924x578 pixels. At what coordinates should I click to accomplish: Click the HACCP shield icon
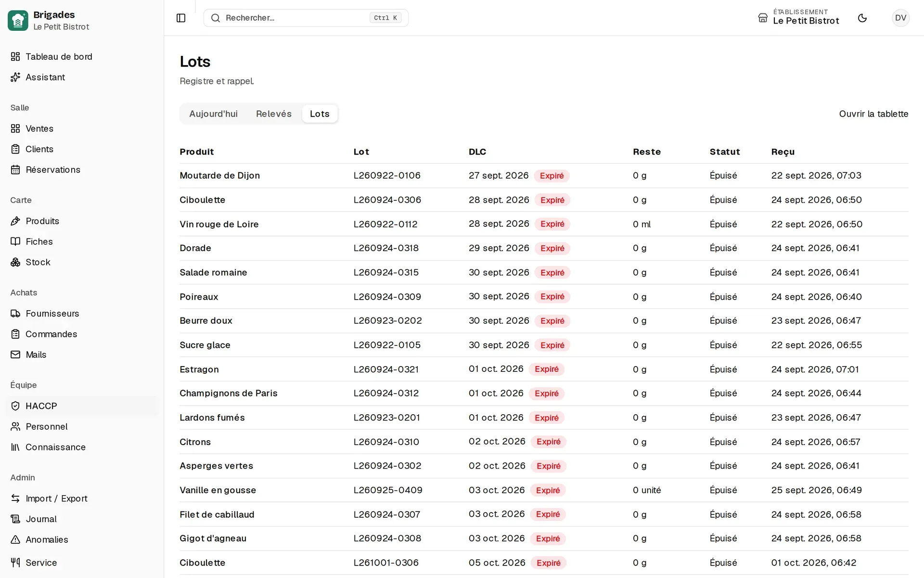point(15,406)
